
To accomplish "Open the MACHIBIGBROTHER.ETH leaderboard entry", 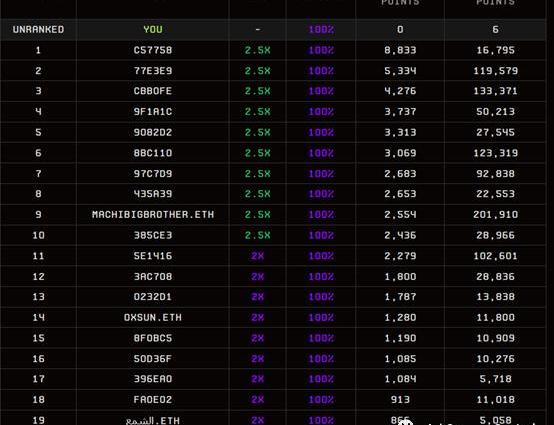I will (x=153, y=214).
